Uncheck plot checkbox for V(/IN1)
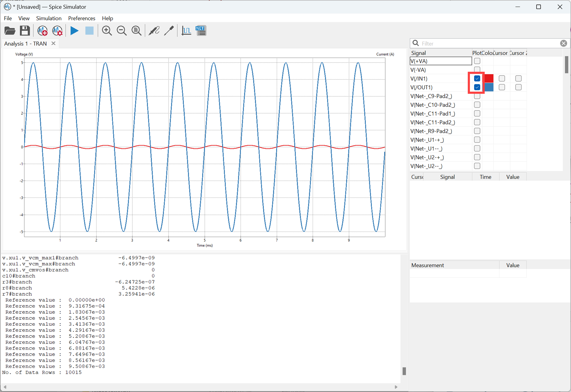The width and height of the screenshot is (571, 392). click(x=477, y=78)
